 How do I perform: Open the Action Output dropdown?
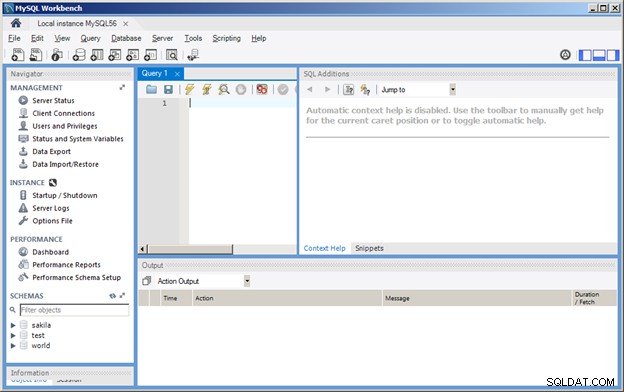point(247,281)
